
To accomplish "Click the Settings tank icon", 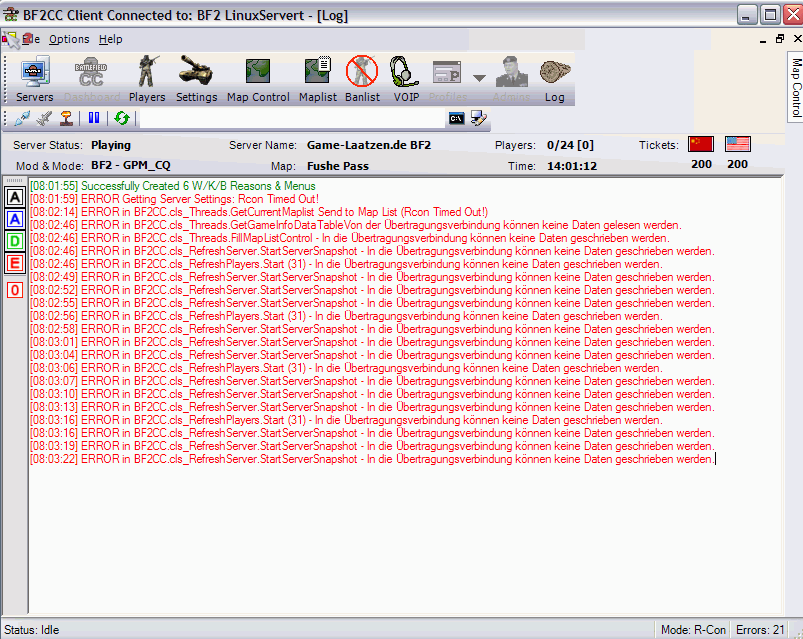I will (x=196, y=79).
